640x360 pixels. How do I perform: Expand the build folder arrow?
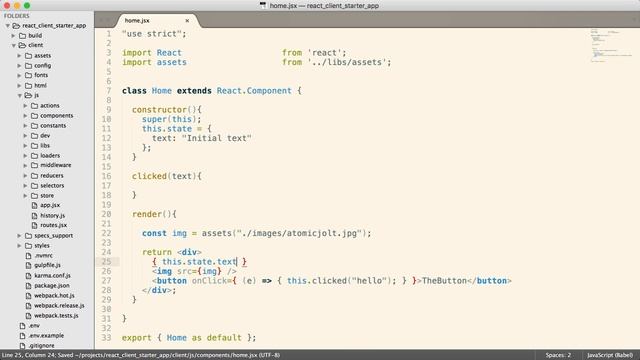point(13,36)
